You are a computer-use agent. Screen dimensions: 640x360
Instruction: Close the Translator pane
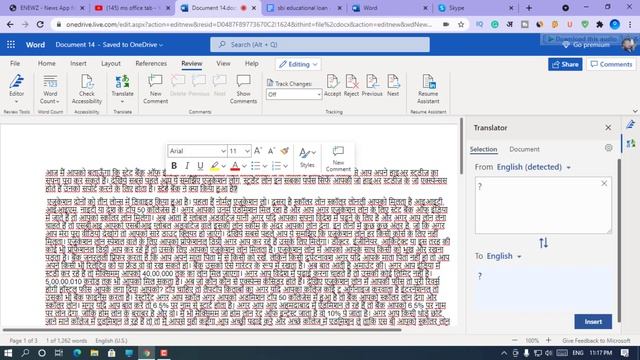(x=608, y=128)
